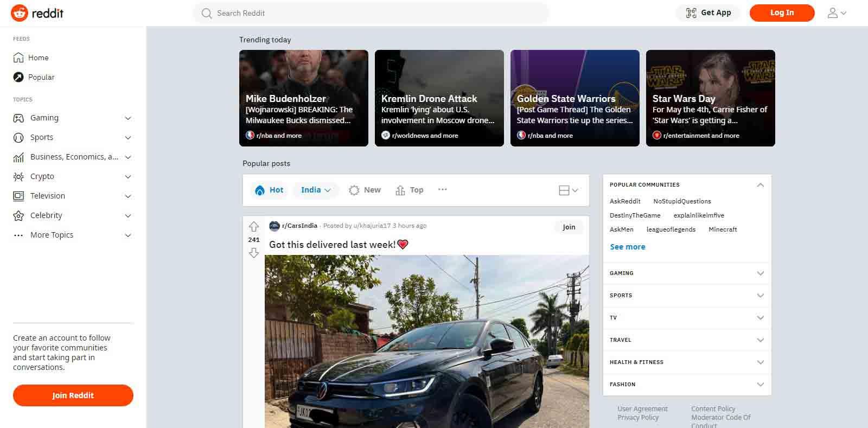Click the Search Reddit input field
Viewport: 868px width, 428px height.
pyautogui.click(x=371, y=13)
